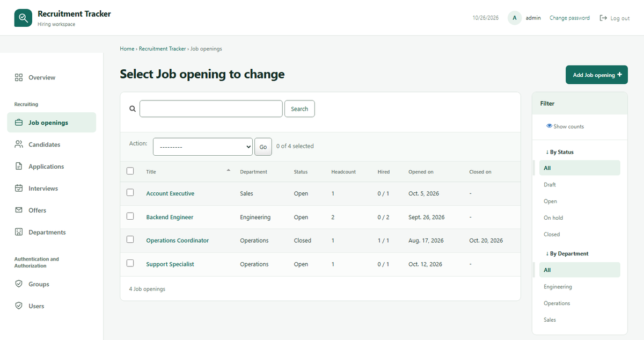Click the Job openings briefcase icon

point(19,122)
